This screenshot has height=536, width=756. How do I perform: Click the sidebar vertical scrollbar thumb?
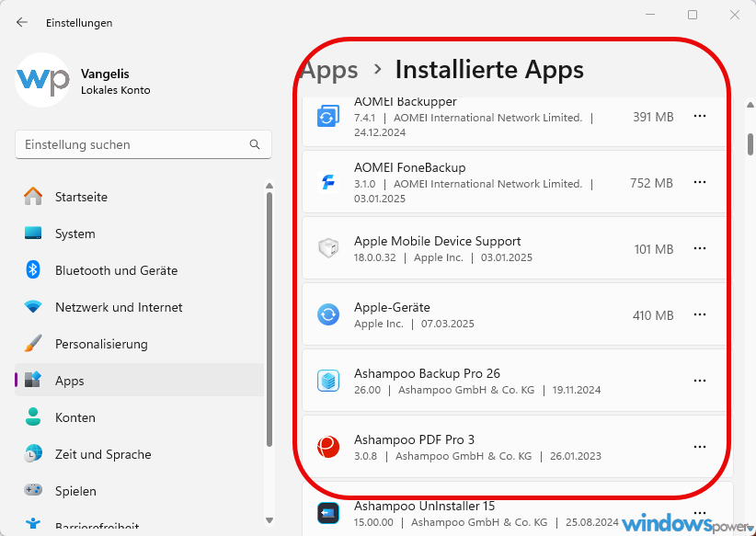pyautogui.click(x=269, y=320)
